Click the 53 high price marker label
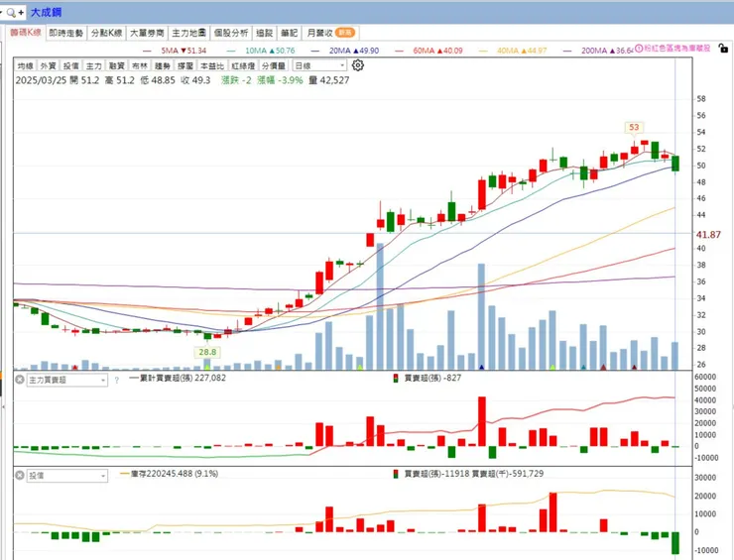The width and height of the screenshot is (734, 560). 634,127
